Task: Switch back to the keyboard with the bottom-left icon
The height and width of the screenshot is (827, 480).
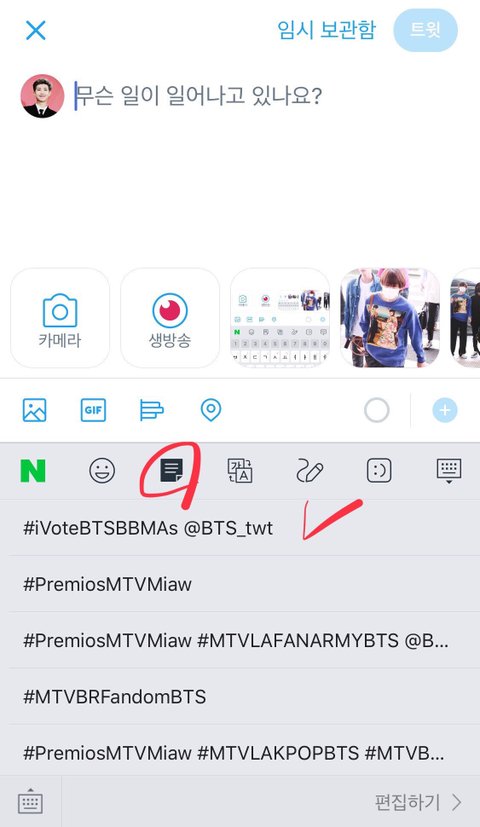Action: [31, 803]
